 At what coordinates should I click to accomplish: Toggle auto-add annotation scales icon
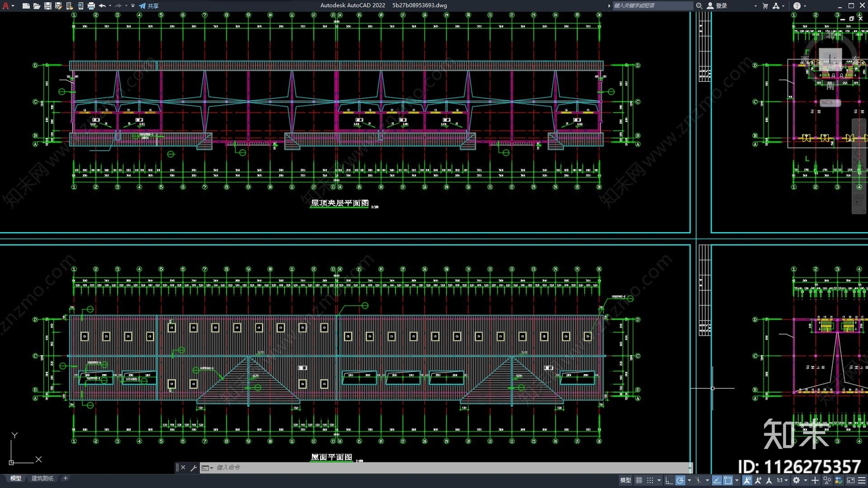coord(758,480)
